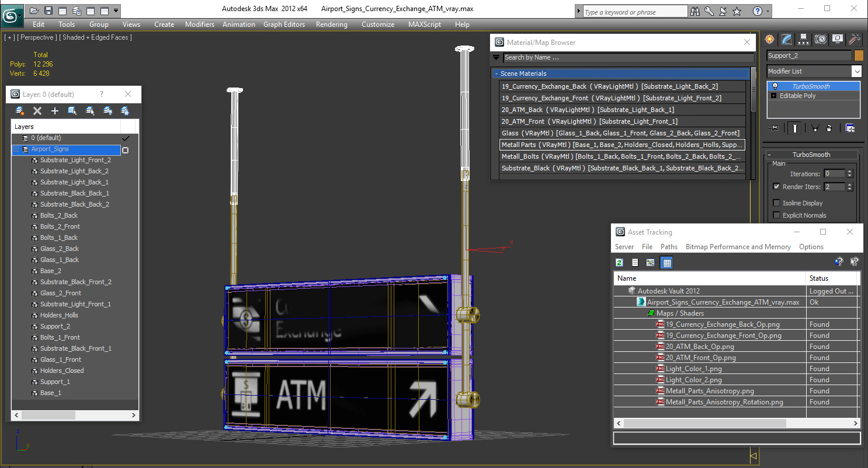Image resolution: width=868 pixels, height=468 pixels.
Task: Open the Modify command panel tab
Action: tap(787, 39)
